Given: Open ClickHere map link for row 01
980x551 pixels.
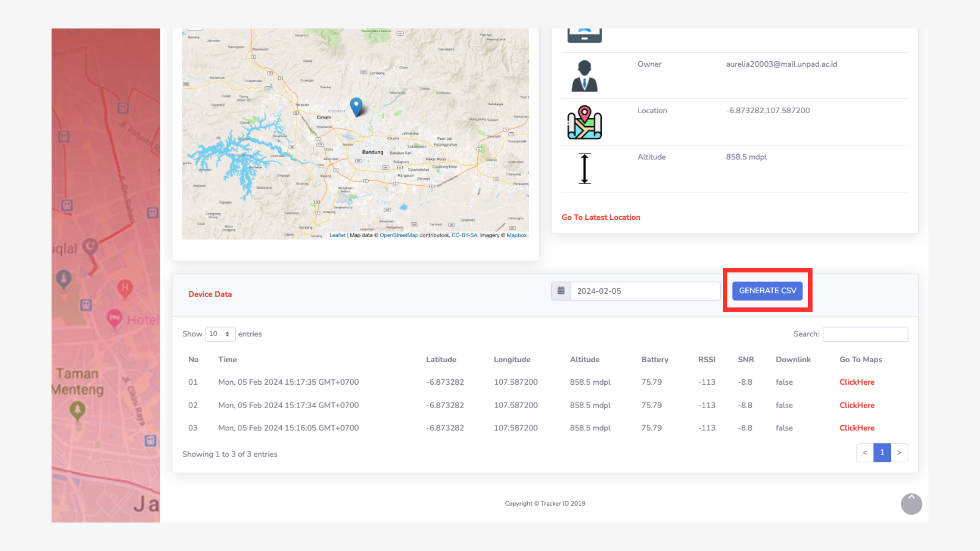Looking at the screenshot, I should (856, 382).
